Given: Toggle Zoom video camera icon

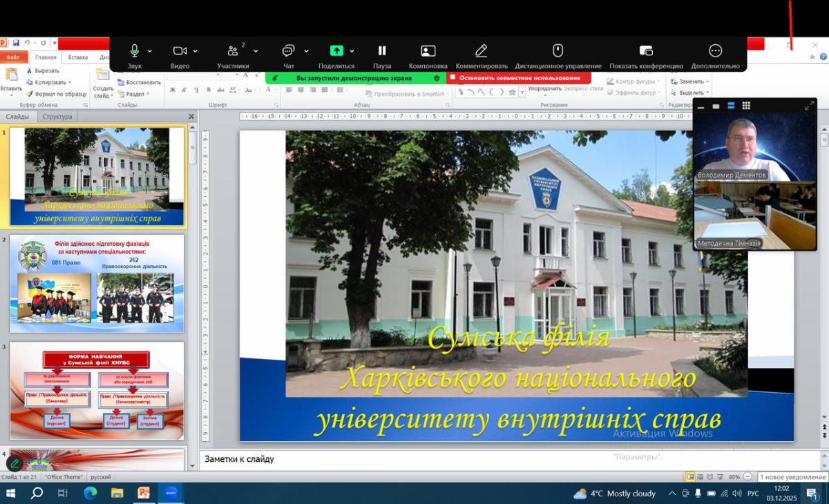Looking at the screenshot, I should (180, 50).
